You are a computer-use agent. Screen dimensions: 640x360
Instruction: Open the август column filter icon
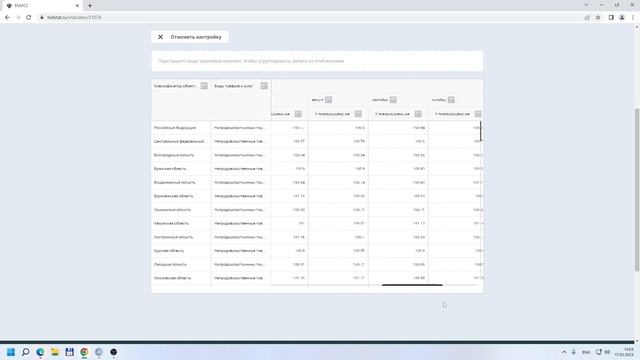[329, 100]
